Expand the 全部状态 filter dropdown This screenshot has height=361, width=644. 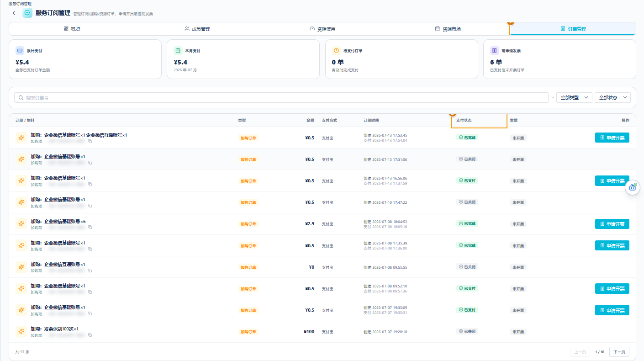point(612,98)
